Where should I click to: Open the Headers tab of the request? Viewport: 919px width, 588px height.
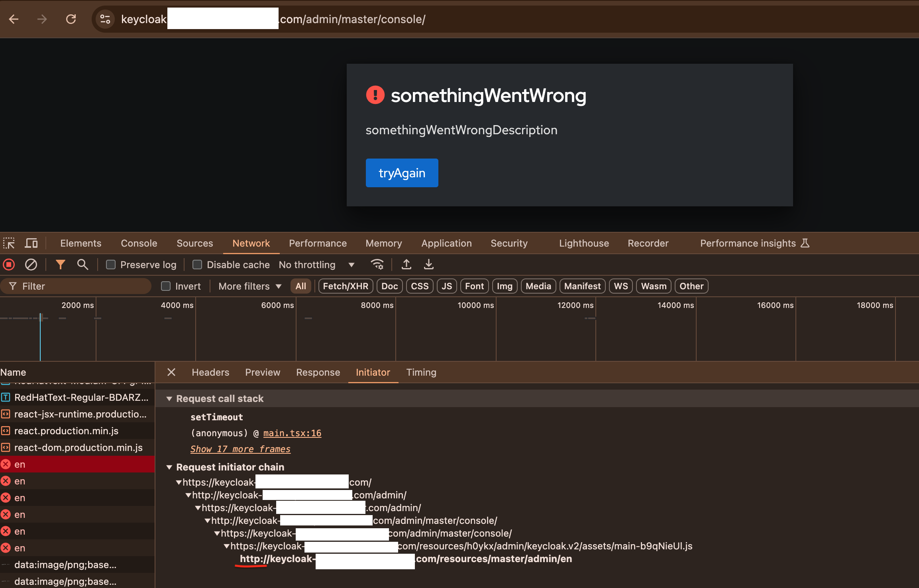click(x=210, y=372)
